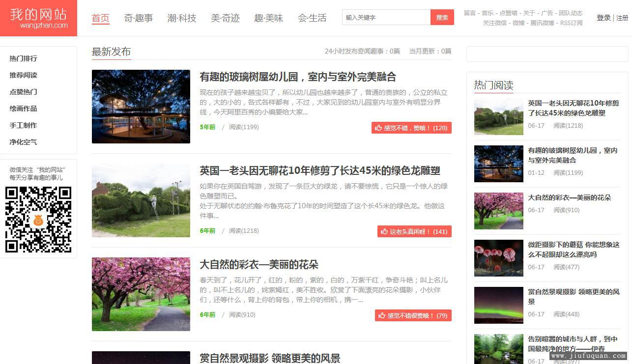
Task: Click sidebar thumbnail of cherry blossoms
Action: (499, 211)
